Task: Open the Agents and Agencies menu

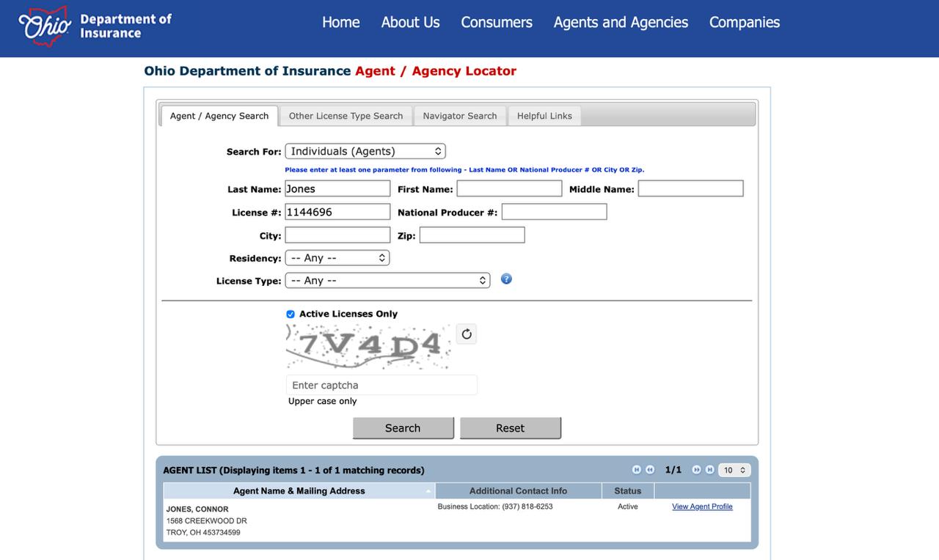Action: (621, 23)
